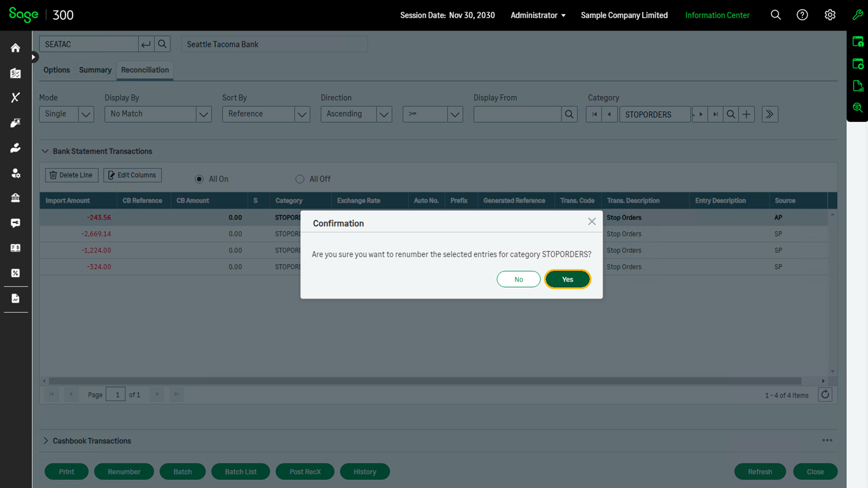Image resolution: width=868 pixels, height=488 pixels.
Task: Click the horizontal scrollbar under the grid
Action: tap(425, 381)
